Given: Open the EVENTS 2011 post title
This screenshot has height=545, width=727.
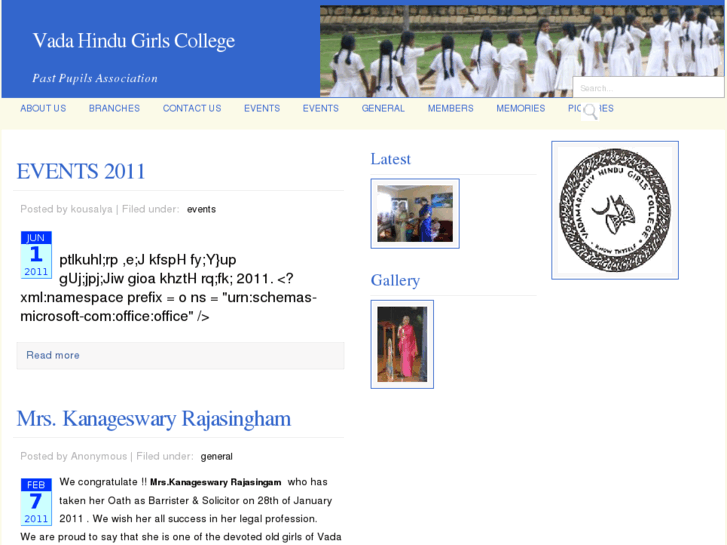Looking at the screenshot, I should tap(81, 171).
